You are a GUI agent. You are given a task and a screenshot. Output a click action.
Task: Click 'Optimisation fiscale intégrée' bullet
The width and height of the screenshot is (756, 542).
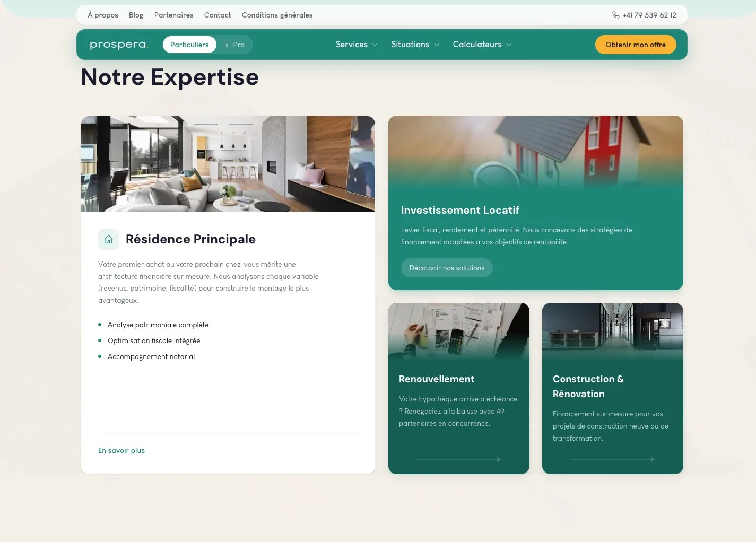point(154,340)
